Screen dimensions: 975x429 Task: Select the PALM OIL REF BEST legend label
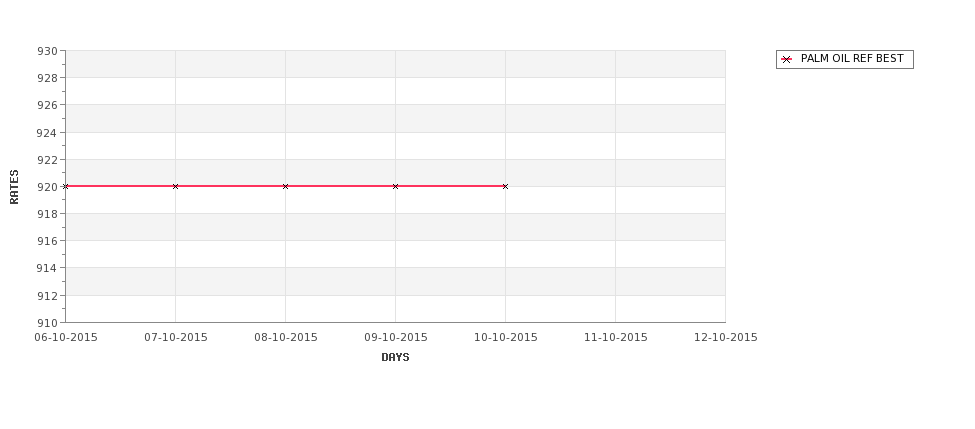[x=852, y=58]
